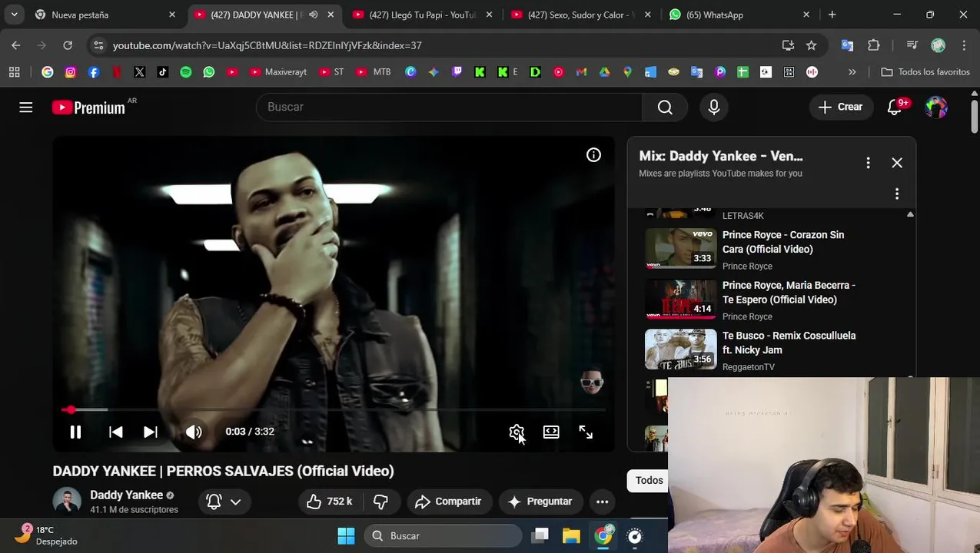Show the video info card
The width and height of the screenshot is (980, 553).
pos(593,155)
